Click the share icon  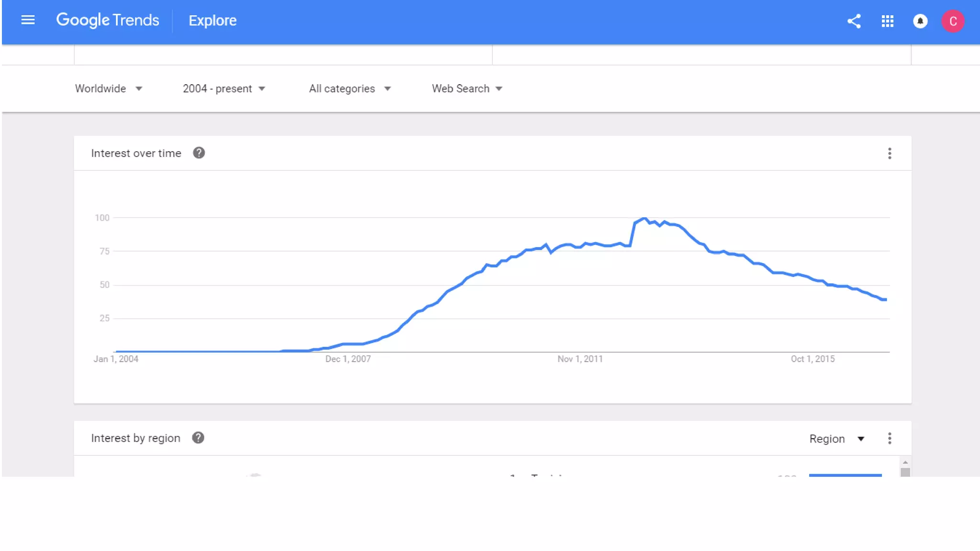tap(854, 21)
